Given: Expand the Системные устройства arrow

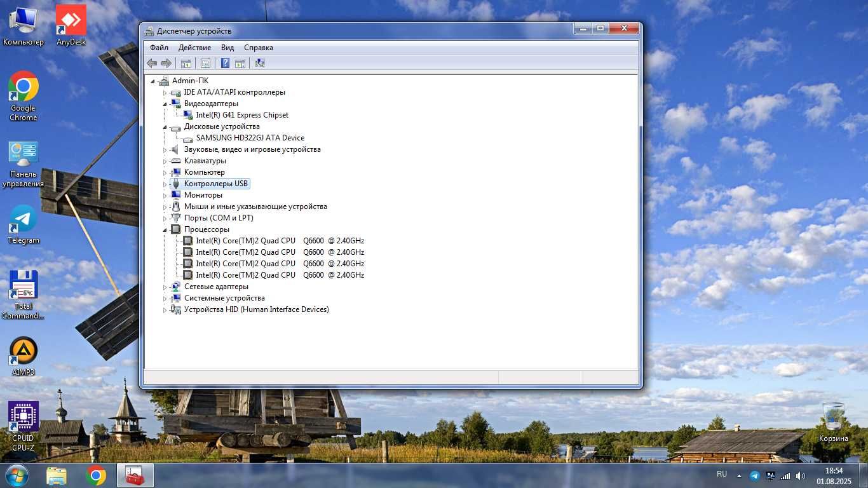Looking at the screenshot, I should pos(165,299).
